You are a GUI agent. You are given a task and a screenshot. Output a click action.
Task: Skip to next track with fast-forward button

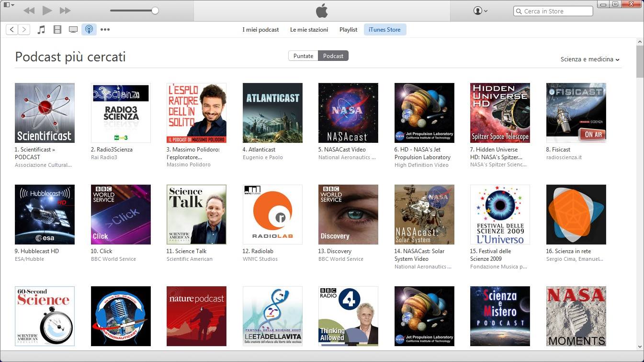(65, 11)
